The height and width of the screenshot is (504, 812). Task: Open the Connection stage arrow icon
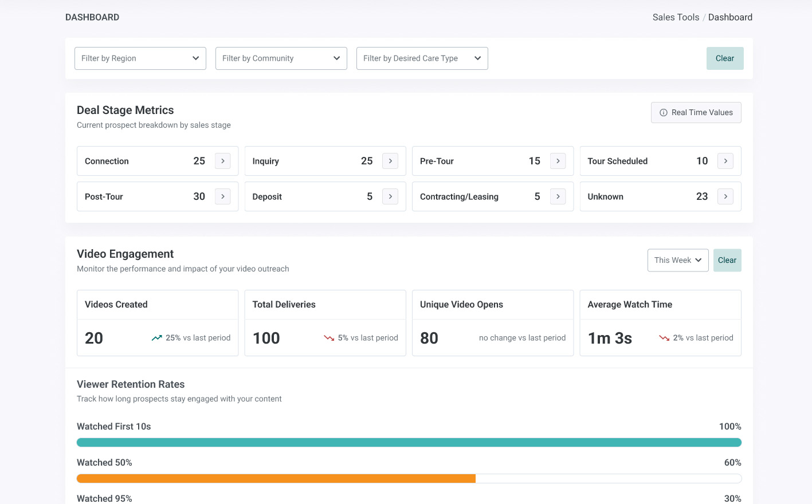(223, 161)
